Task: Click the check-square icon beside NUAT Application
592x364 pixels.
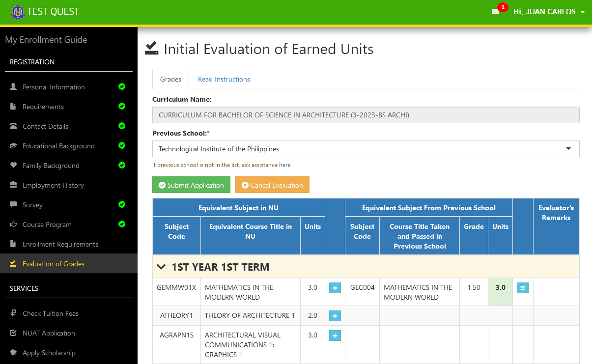Action: click(13, 333)
